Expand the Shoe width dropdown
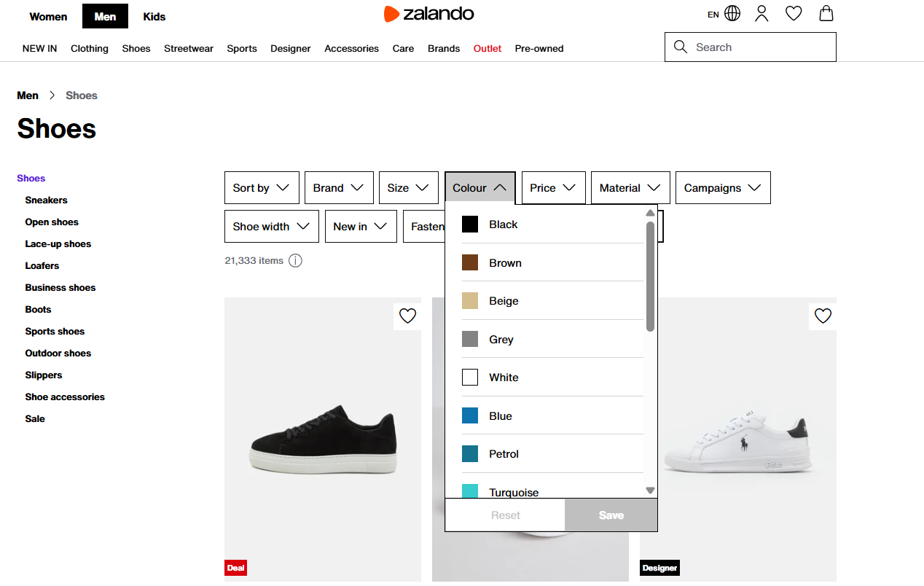 coord(271,226)
